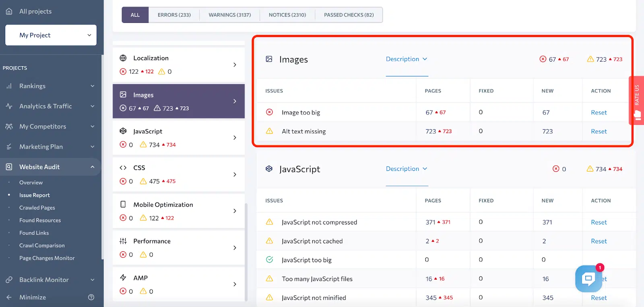Click the CSS code brackets icon
The width and height of the screenshot is (644, 307).
123,168
